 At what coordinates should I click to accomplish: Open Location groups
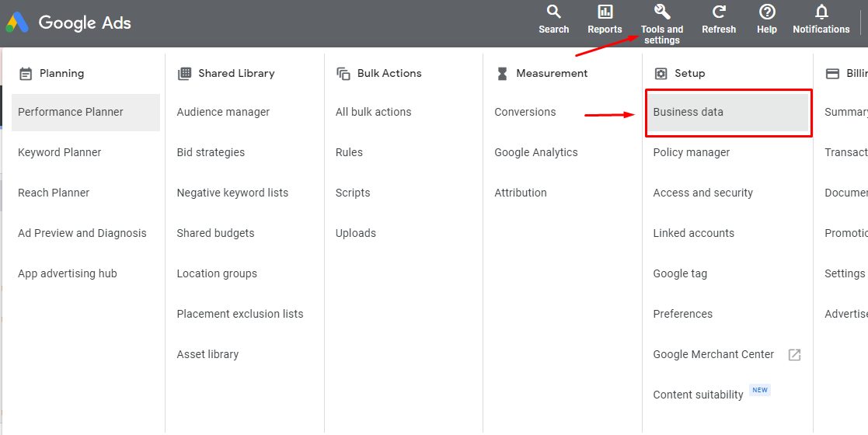coord(217,273)
